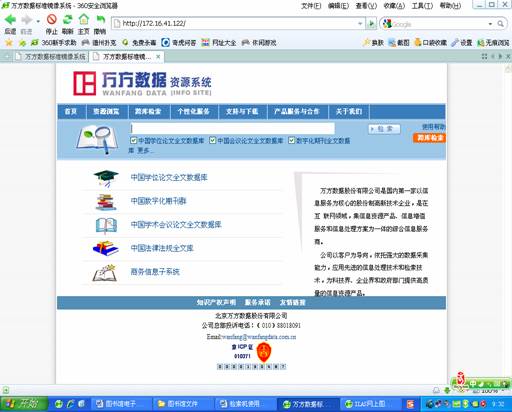Image resolution: width=512 pixels, height=412 pixels.
Task: Click inside the website search text field
Action: (233, 129)
